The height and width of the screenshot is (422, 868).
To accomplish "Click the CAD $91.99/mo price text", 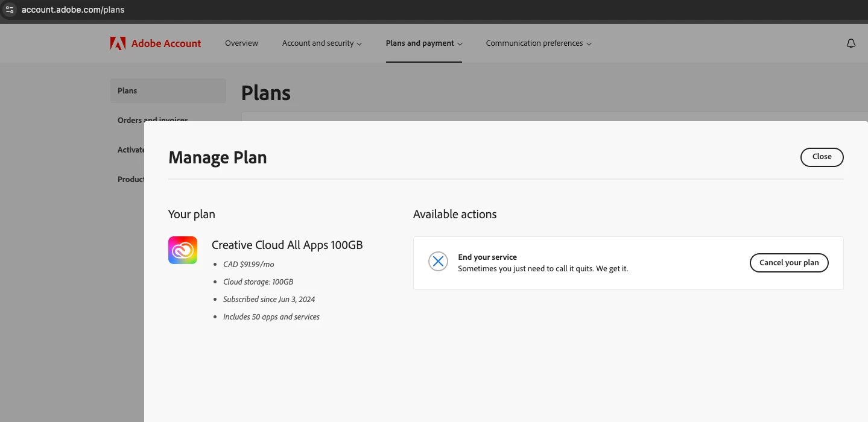I will (249, 264).
